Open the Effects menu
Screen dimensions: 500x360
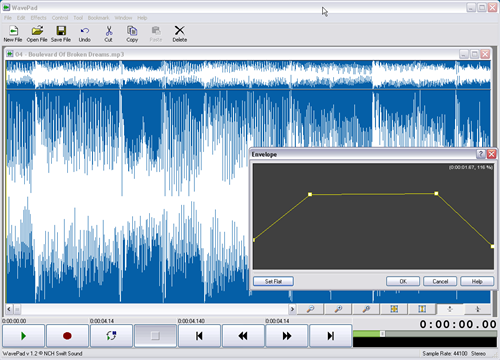(x=39, y=18)
